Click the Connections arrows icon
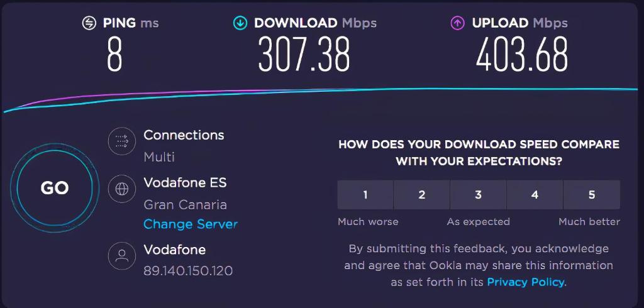This screenshot has height=308, width=644. tap(122, 141)
